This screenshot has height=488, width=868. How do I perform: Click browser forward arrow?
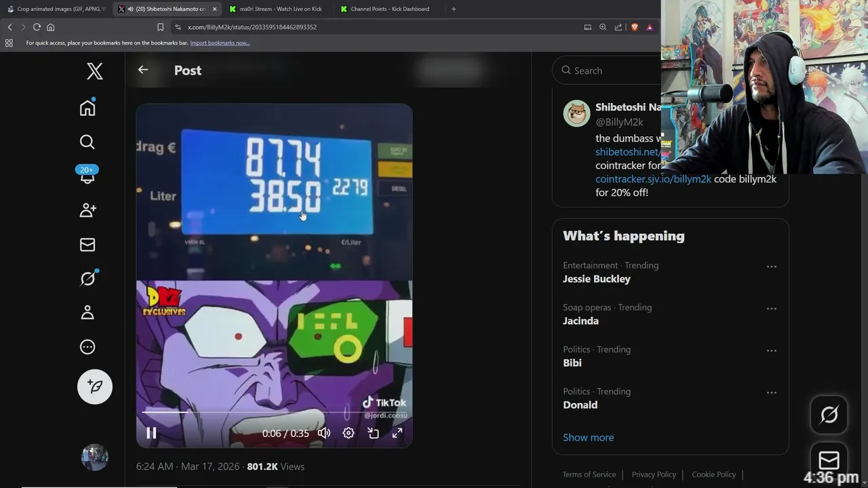click(23, 27)
